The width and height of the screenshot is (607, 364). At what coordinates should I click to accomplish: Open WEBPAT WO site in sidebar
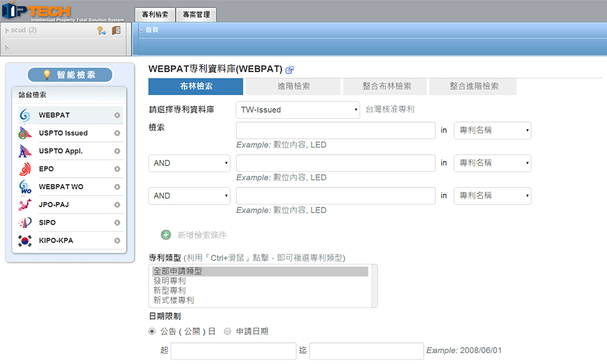pos(70,187)
